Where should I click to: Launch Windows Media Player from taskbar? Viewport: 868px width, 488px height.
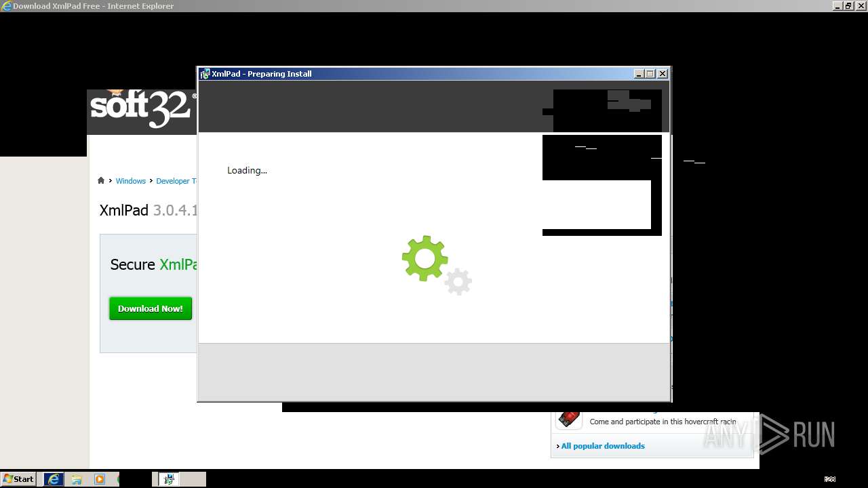100,479
